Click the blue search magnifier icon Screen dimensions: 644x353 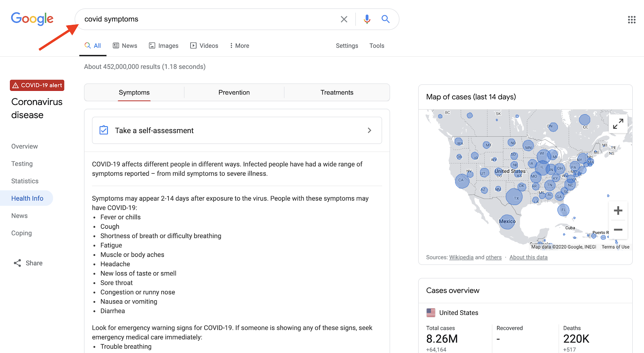tap(385, 19)
